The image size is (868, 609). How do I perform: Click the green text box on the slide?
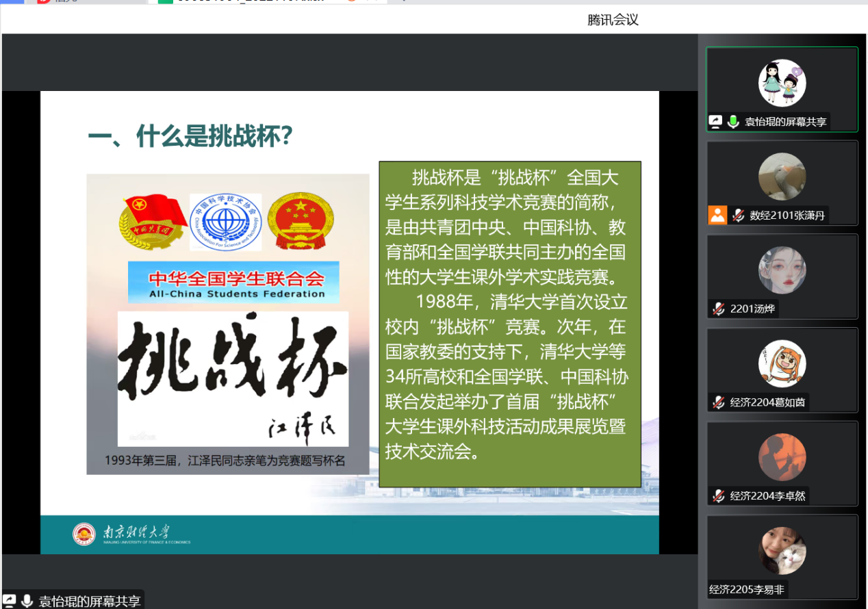click(510, 324)
